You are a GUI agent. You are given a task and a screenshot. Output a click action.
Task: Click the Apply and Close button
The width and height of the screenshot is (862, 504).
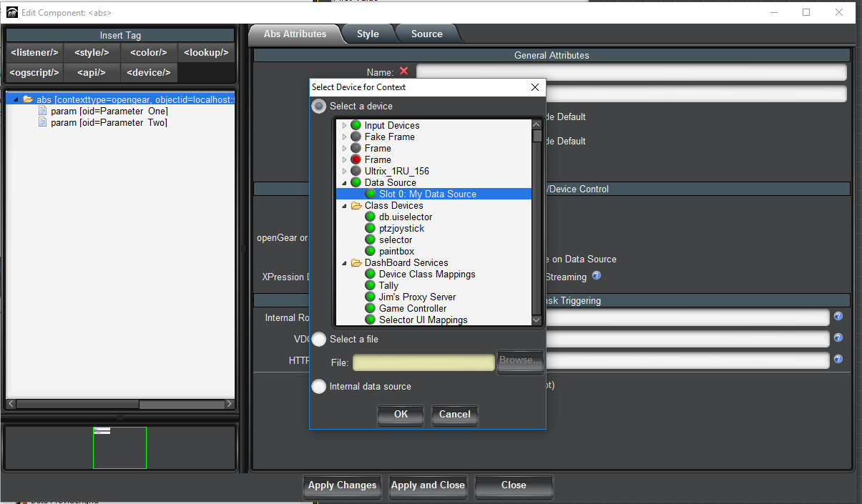point(428,485)
